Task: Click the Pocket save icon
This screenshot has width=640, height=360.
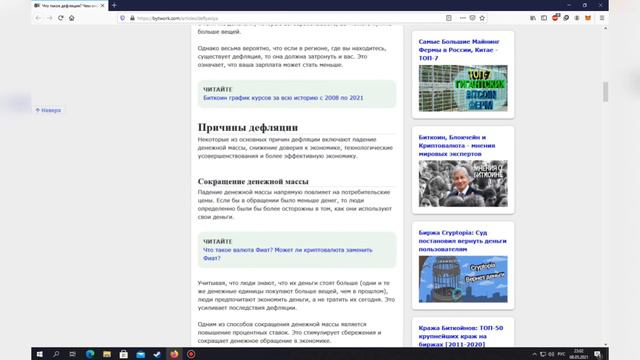Action: click(x=472, y=18)
